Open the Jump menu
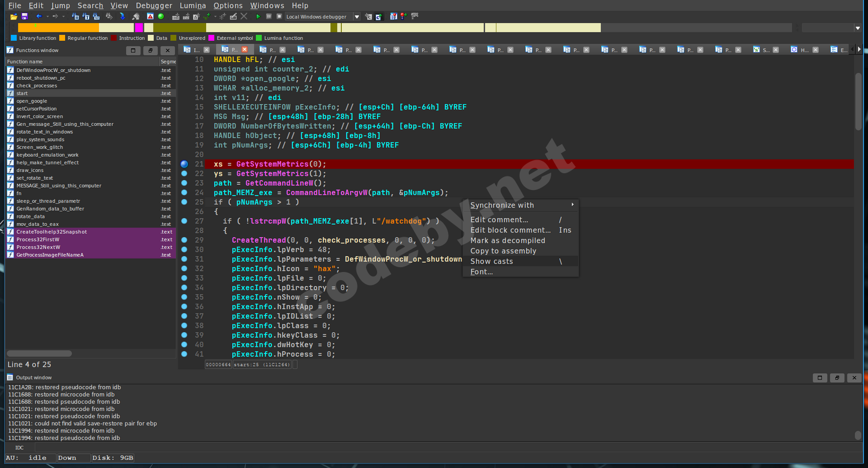This screenshot has height=468, width=868. tap(61, 5)
